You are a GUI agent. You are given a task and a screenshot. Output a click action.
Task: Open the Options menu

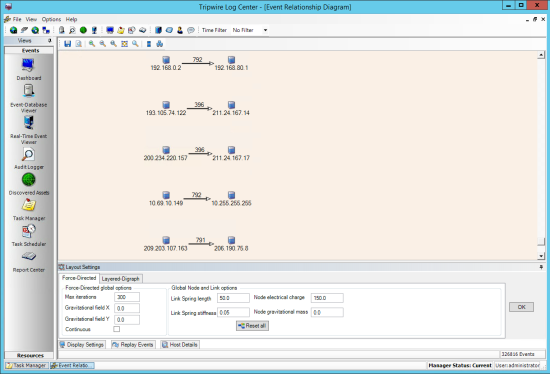51,19
